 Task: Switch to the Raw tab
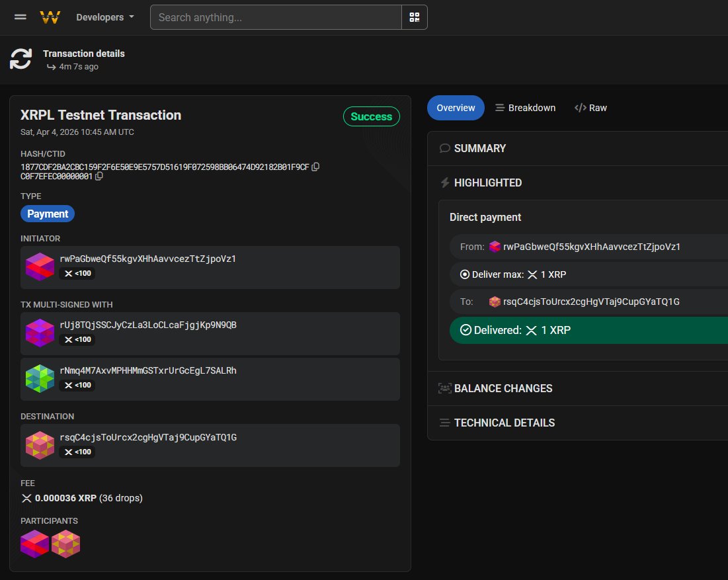click(590, 108)
